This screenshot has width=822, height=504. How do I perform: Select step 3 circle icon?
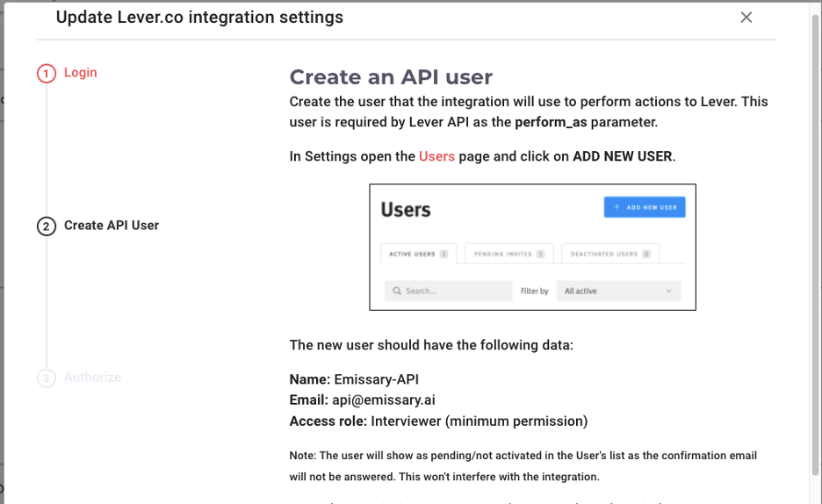click(47, 378)
